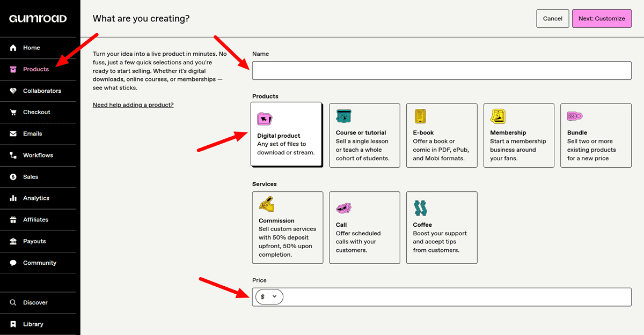Click the green Coffee icon
This screenshot has width=644, height=335.
pos(420,208)
